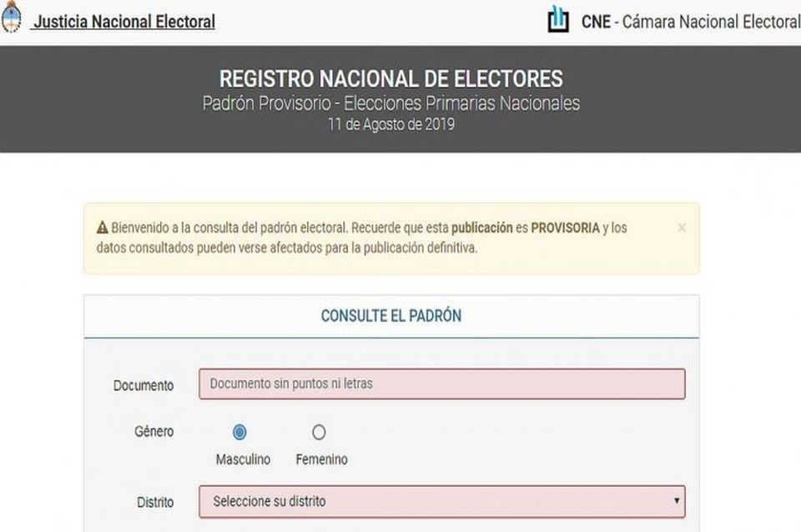The height and width of the screenshot is (532, 801).
Task: Click the Documento field label
Action: [144, 385]
